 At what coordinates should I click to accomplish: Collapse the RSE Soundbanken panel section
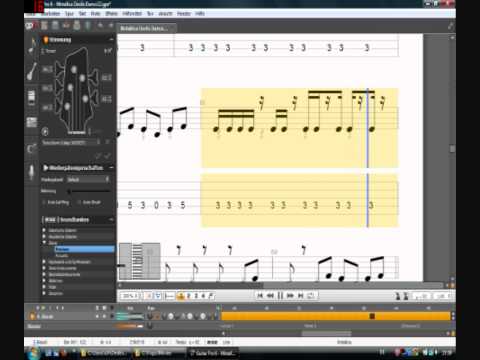coord(111,220)
